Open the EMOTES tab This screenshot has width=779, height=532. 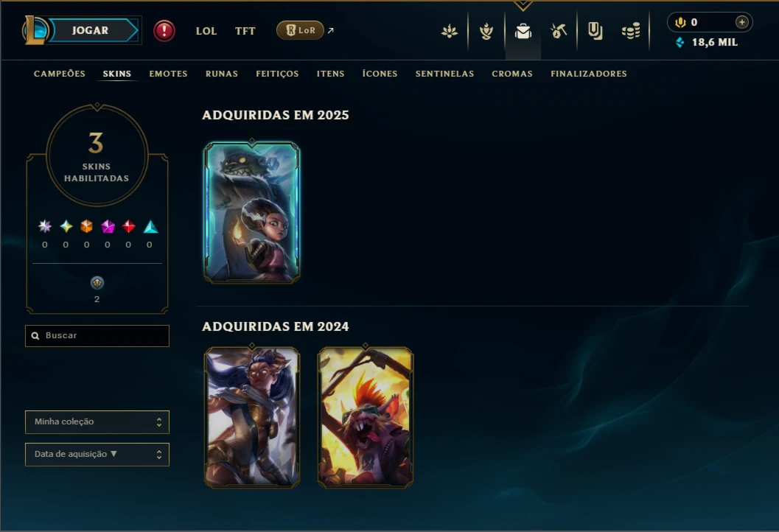tap(169, 74)
